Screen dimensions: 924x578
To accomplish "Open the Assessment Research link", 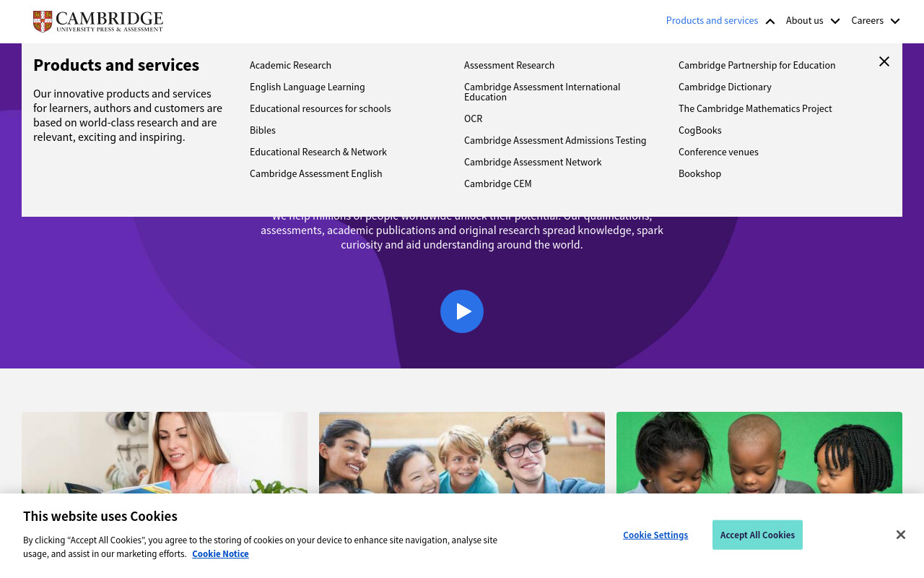I will tap(509, 65).
